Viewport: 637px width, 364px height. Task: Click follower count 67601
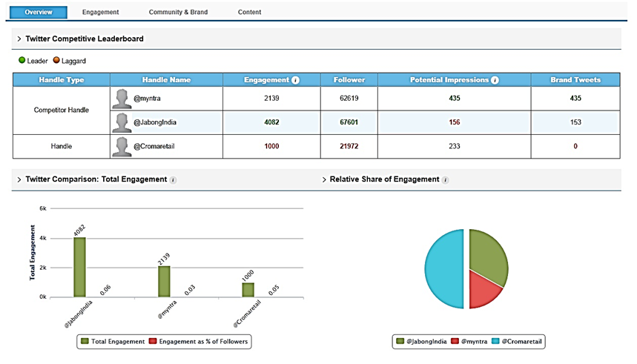click(x=349, y=122)
